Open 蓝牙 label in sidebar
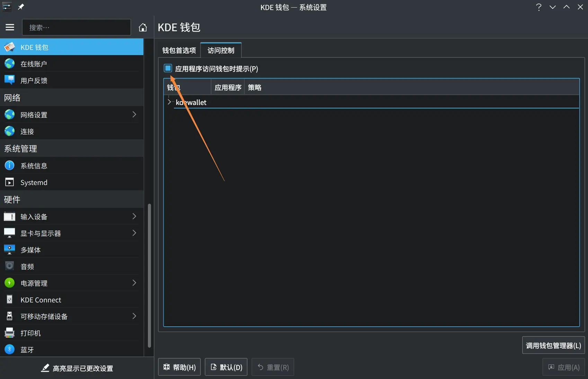 (x=27, y=350)
